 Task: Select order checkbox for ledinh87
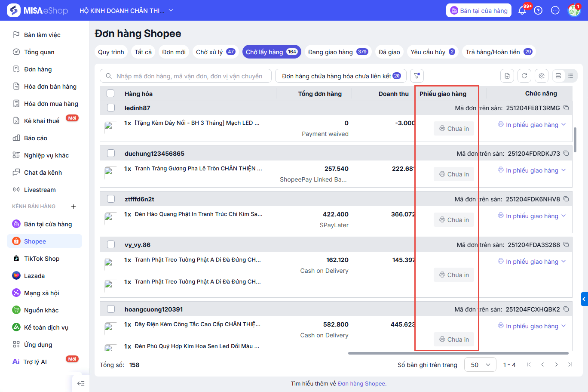pyautogui.click(x=110, y=108)
